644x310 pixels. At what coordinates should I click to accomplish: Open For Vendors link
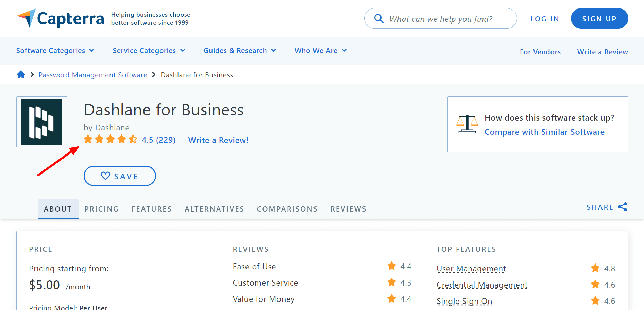[540, 52]
